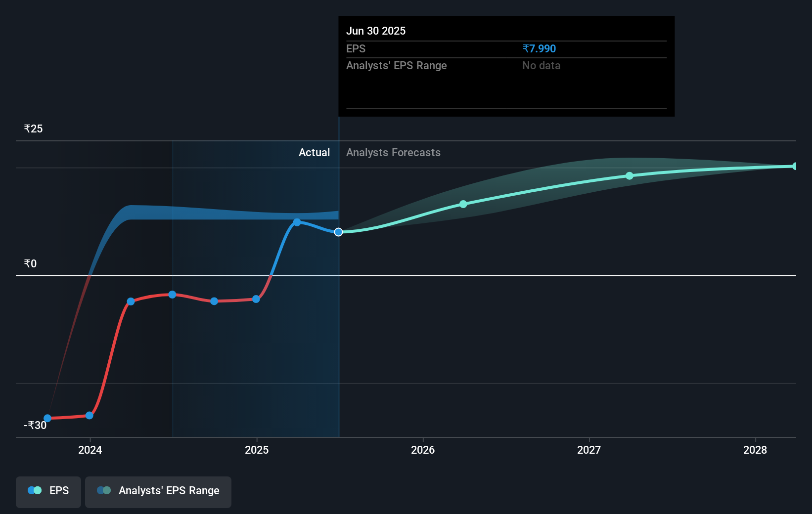Switch to the Analysts Forecasts section
812x514 pixels.
393,152
